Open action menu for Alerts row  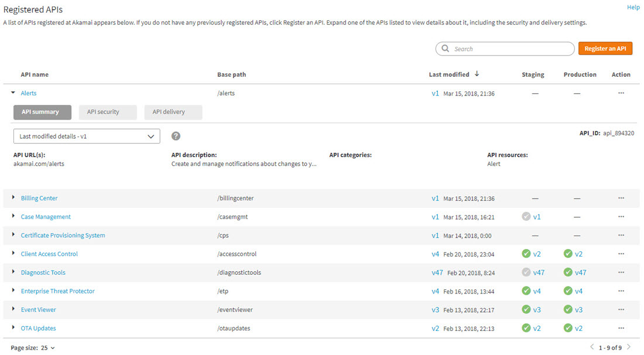(621, 93)
